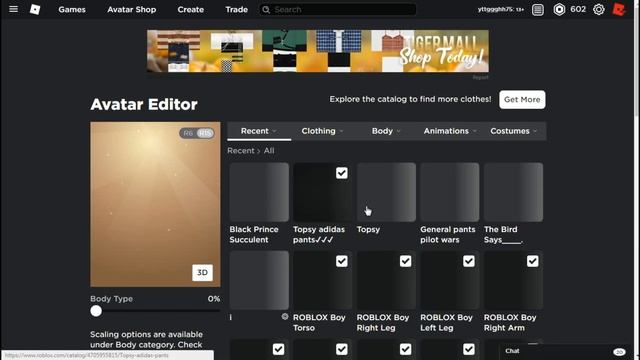This screenshot has width=640, height=360.
Task: Select the Topsy item thumbnail
Action: coord(386,192)
